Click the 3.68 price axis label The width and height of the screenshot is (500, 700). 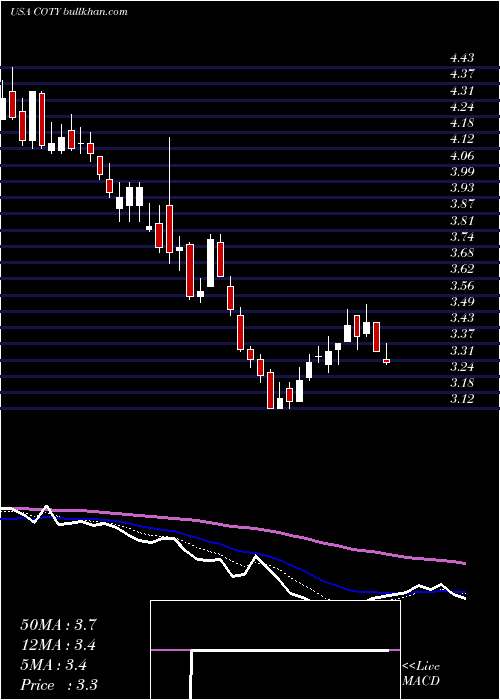[462, 253]
